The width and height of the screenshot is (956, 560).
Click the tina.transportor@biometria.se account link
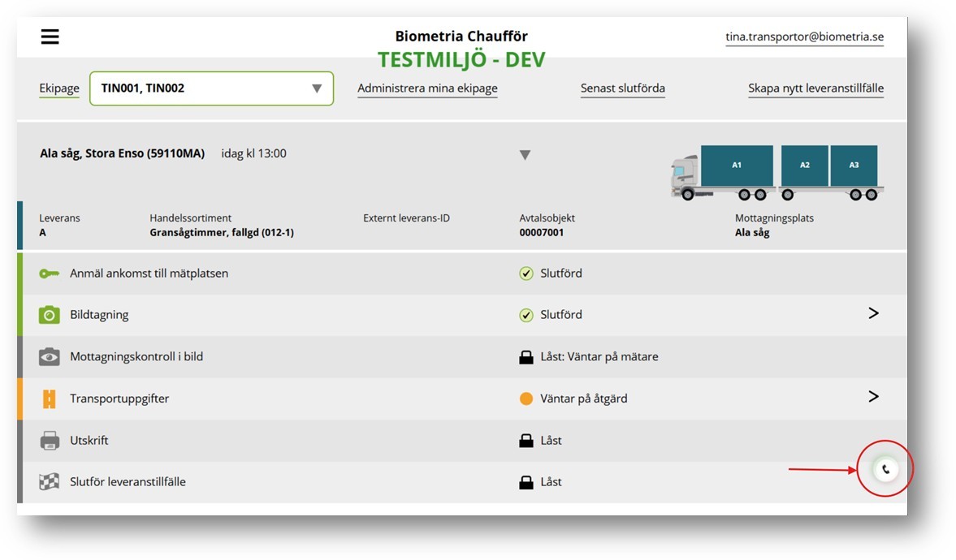pyautogui.click(x=804, y=37)
